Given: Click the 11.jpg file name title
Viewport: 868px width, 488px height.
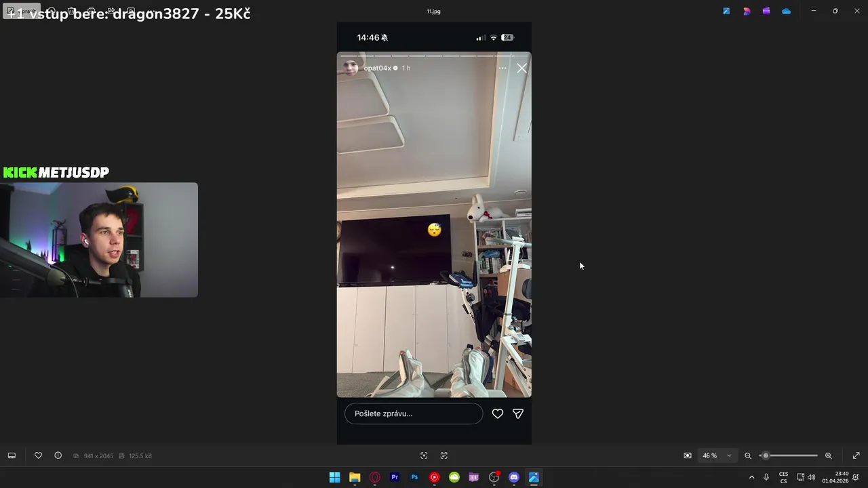Looking at the screenshot, I should [433, 12].
